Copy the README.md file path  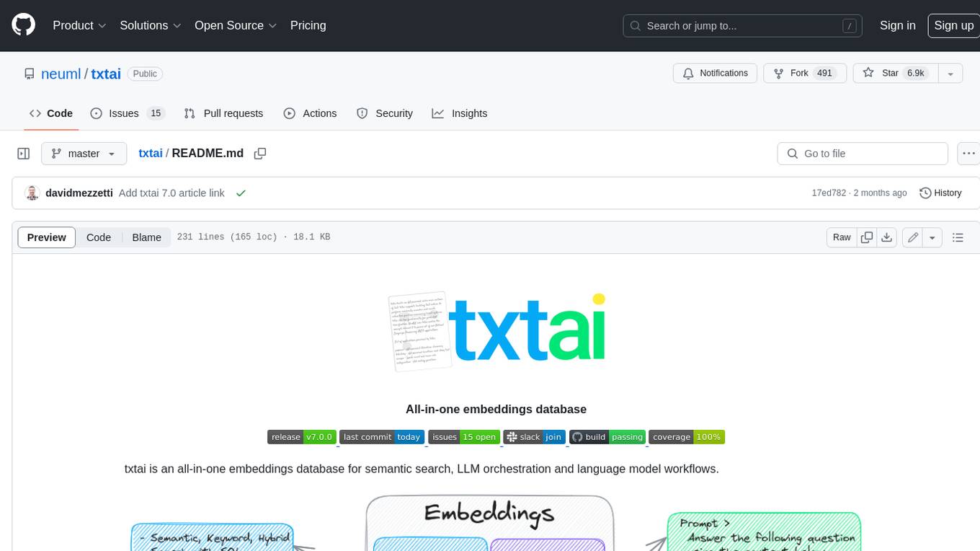click(260, 153)
